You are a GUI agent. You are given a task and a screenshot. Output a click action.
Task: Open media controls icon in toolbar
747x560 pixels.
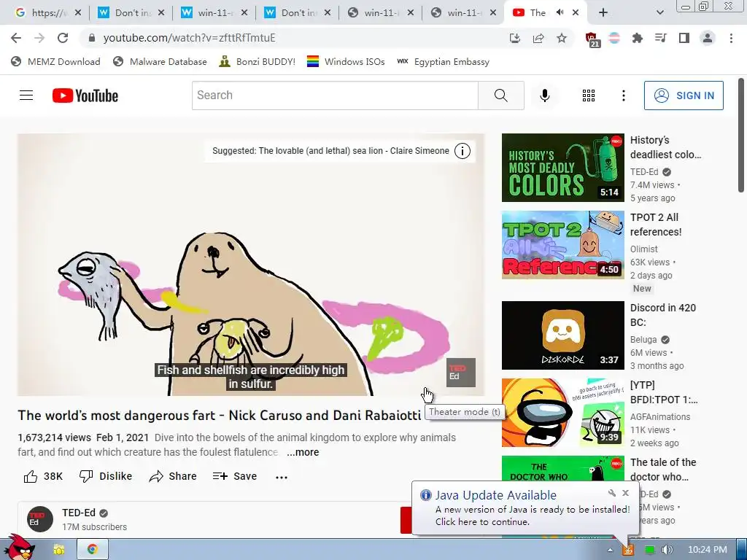661,38
